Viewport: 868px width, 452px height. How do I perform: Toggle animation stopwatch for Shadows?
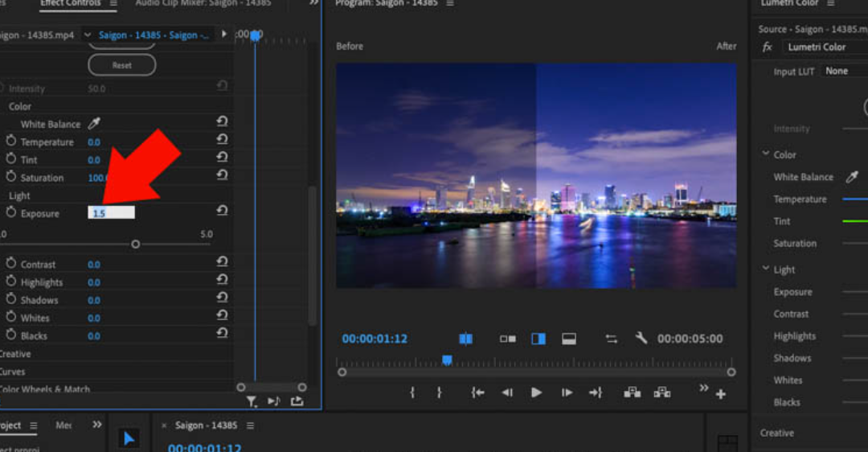point(11,298)
